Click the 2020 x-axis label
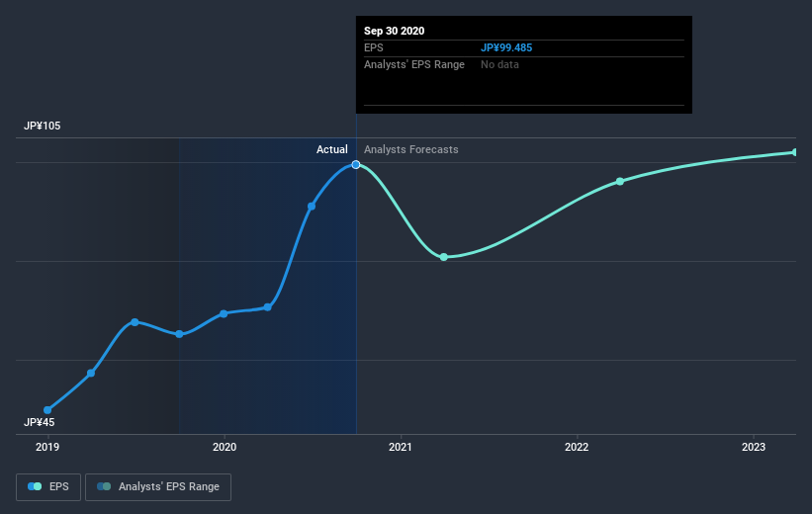The width and height of the screenshot is (812, 514). (225, 447)
